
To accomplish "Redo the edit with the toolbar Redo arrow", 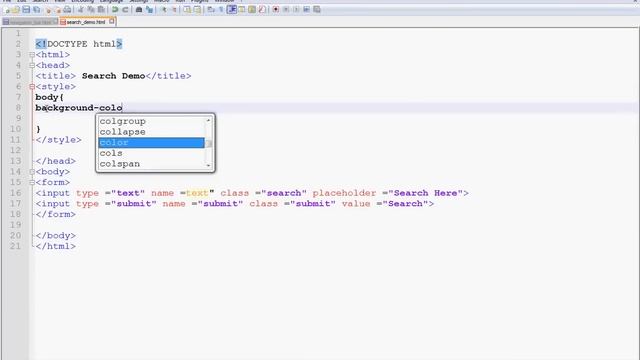I will tap(125, 9).
